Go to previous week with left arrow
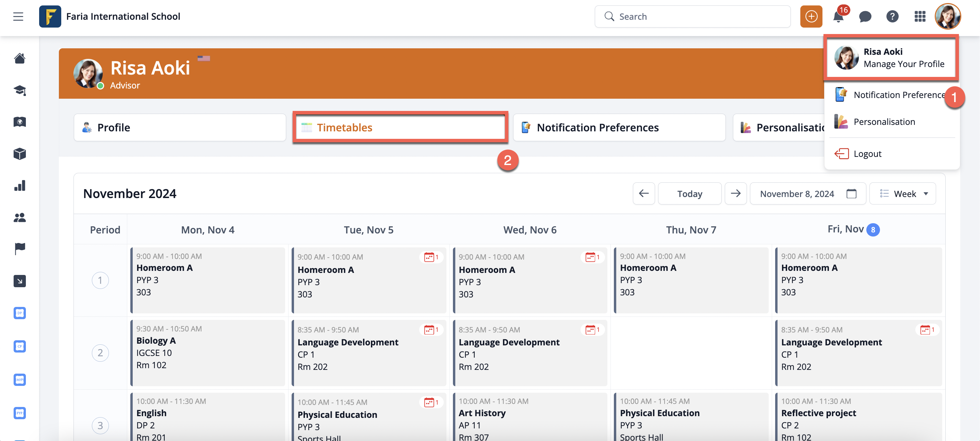 click(644, 194)
